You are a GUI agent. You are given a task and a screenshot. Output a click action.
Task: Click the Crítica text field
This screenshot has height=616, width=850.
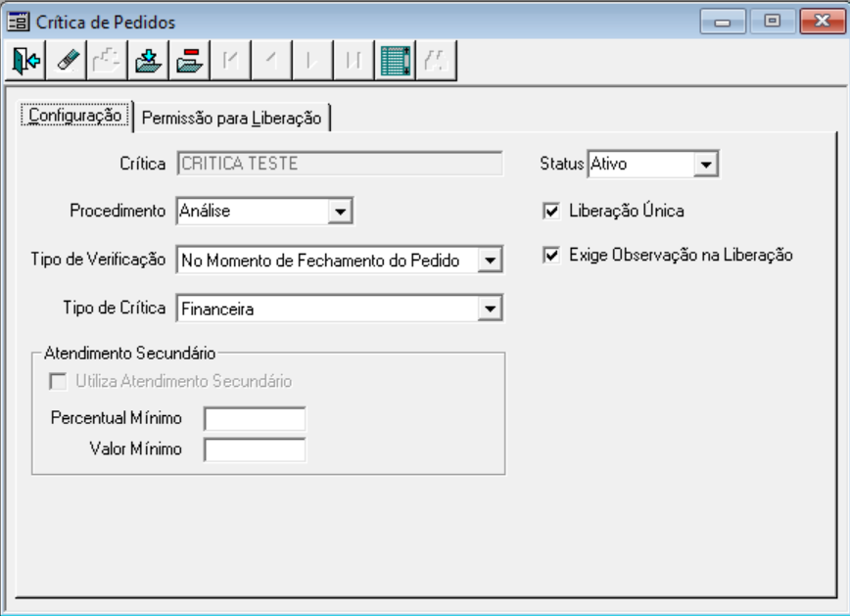pos(340,164)
